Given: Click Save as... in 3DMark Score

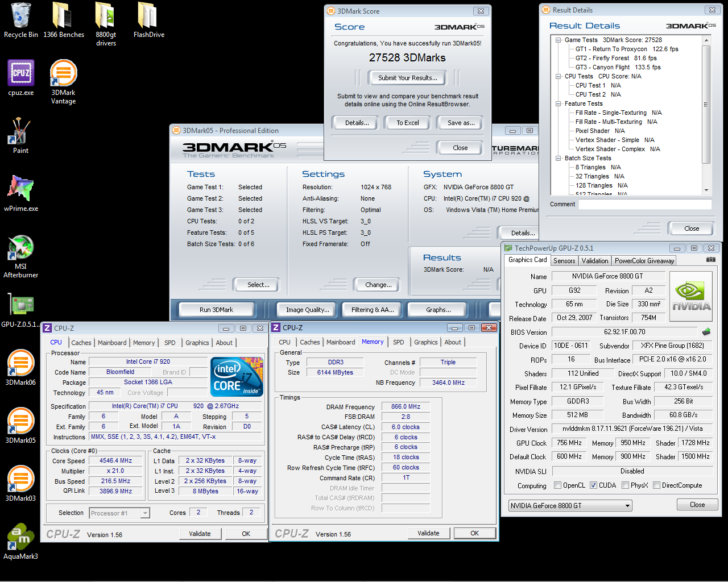Looking at the screenshot, I should point(461,123).
